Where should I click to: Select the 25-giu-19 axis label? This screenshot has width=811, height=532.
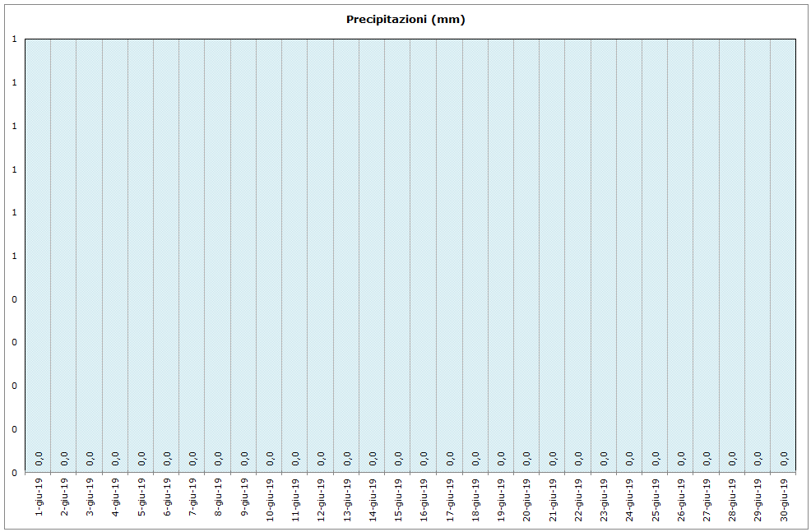656,499
